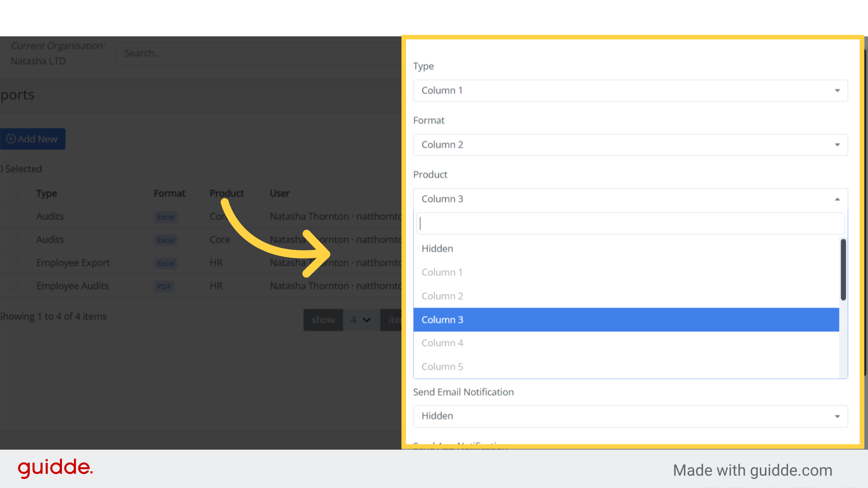Click the Send Email Notification caret arrow

(x=837, y=416)
